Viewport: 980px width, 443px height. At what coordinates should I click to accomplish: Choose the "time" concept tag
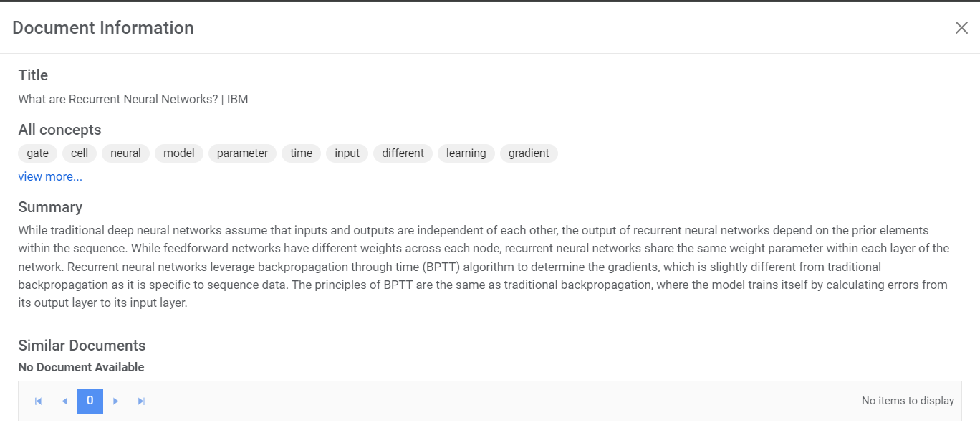(x=302, y=153)
